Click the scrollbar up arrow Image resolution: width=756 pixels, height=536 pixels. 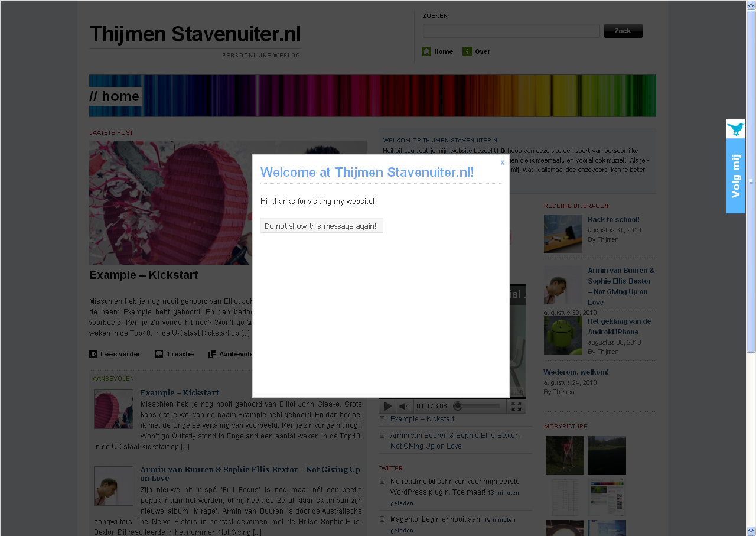[751, 5]
